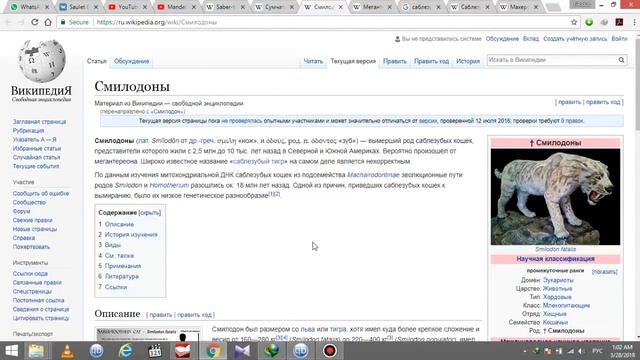
Task: Open the 9 правок pending edits link
Action: (x=572, y=121)
